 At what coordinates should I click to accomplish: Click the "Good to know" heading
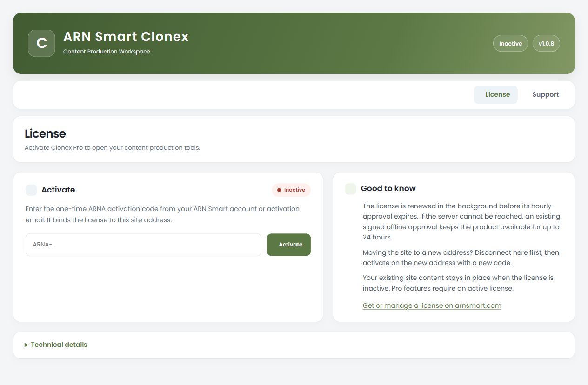[388, 189]
